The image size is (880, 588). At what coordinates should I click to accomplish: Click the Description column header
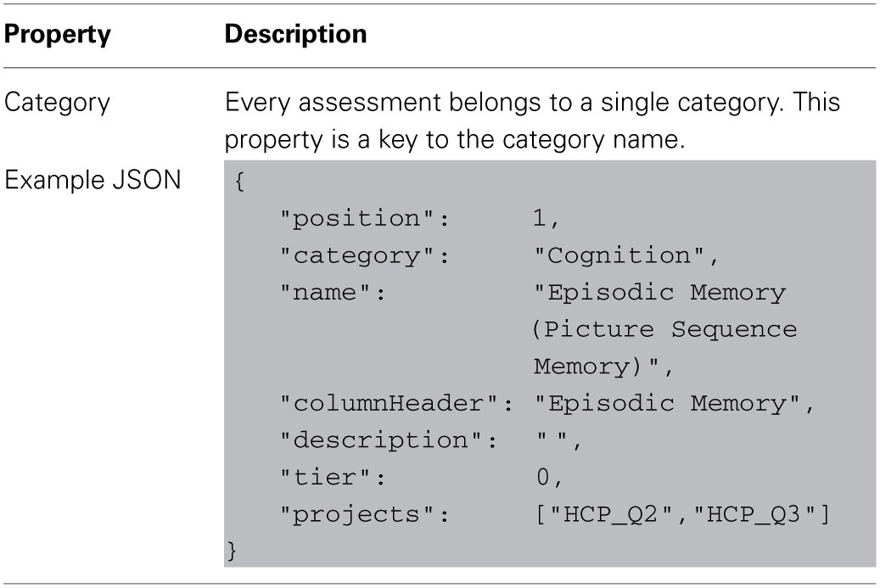[x=295, y=35]
